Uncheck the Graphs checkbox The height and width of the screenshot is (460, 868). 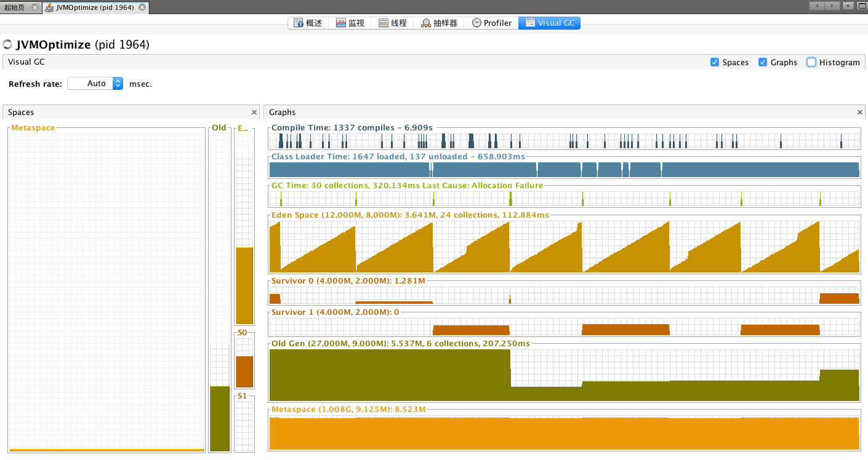[x=763, y=62]
